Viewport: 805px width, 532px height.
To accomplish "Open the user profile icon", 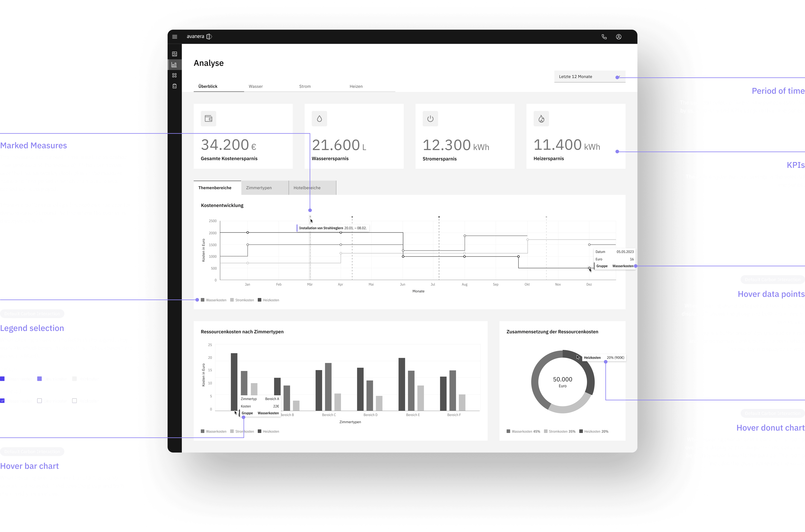I will pos(619,37).
